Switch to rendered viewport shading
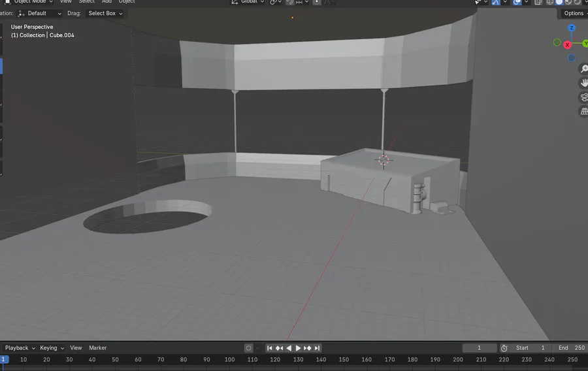588x371 pixels. (577, 2)
